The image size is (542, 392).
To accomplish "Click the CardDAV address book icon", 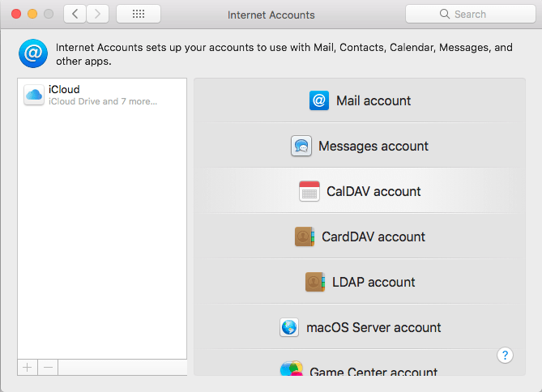I will [x=304, y=236].
